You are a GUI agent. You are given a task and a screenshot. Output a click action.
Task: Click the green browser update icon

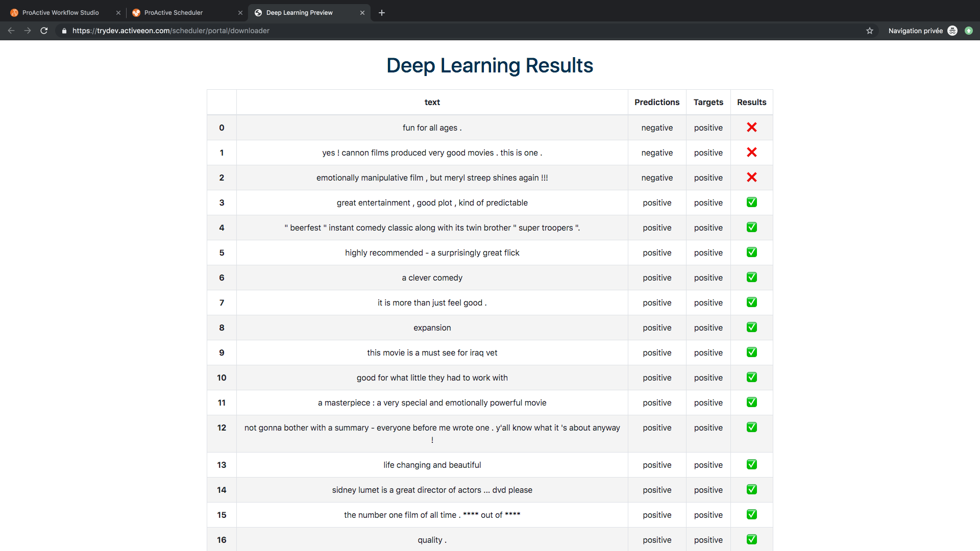(969, 31)
